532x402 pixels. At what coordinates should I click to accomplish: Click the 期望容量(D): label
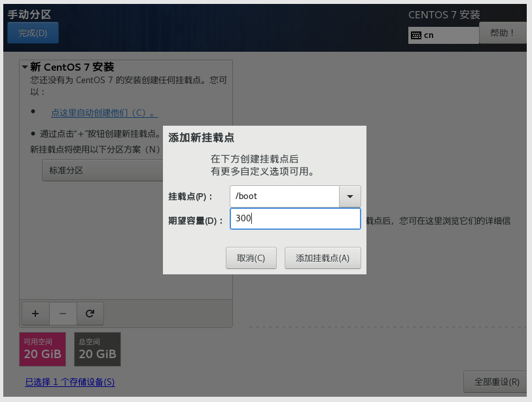tap(196, 221)
